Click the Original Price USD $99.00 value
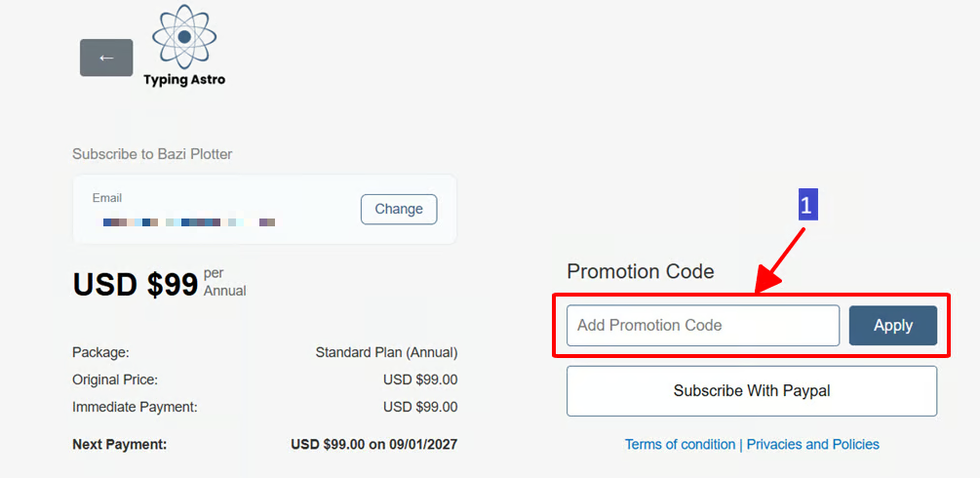Screen dimensions: 980x478 pyautogui.click(x=419, y=379)
